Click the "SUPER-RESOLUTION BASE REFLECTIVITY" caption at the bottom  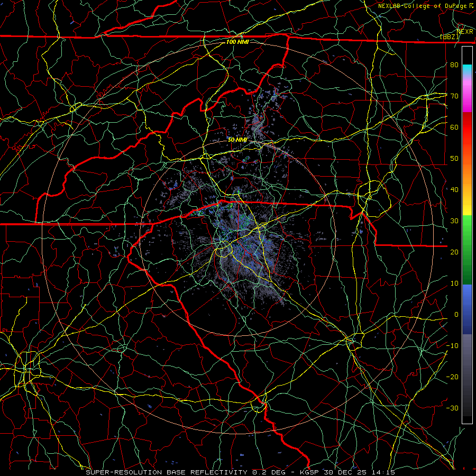tap(167, 472)
